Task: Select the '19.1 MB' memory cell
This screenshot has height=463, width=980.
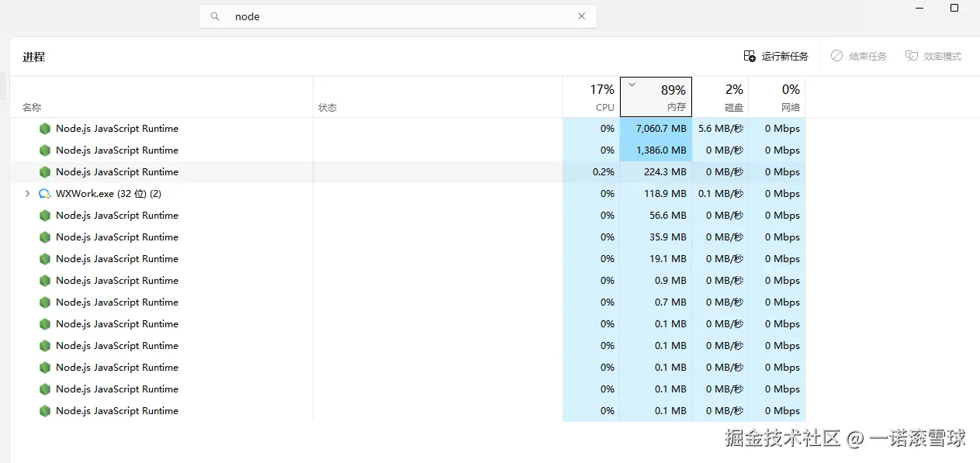Action: 656,259
